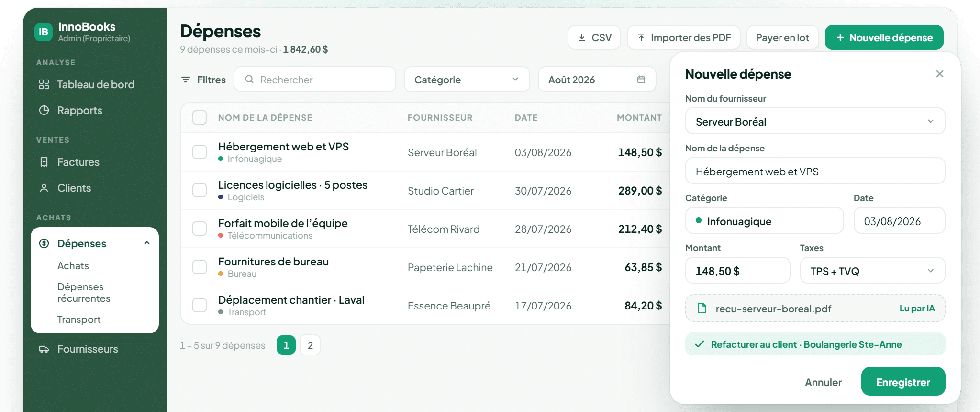980x412 pixels.
Task: Export expenses with the CSV button
Action: point(594,37)
